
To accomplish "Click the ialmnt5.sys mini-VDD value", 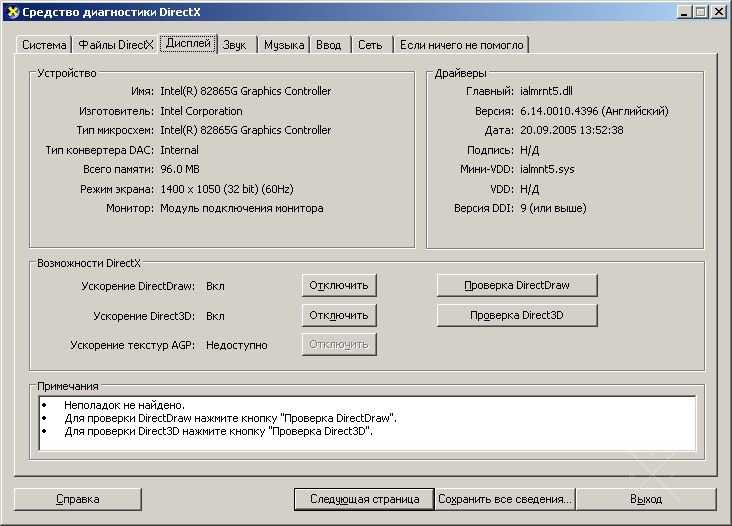I will [547, 169].
